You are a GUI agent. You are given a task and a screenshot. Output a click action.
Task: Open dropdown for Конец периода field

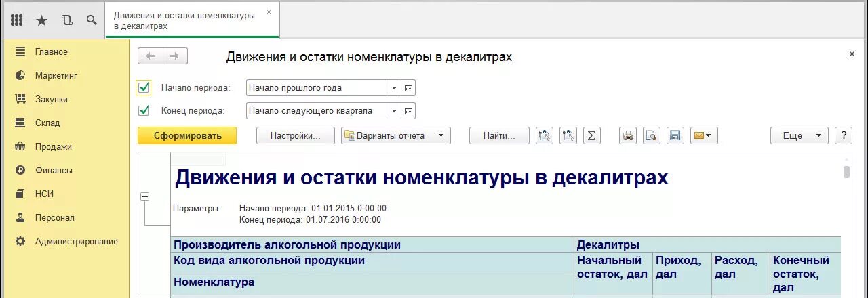(394, 111)
